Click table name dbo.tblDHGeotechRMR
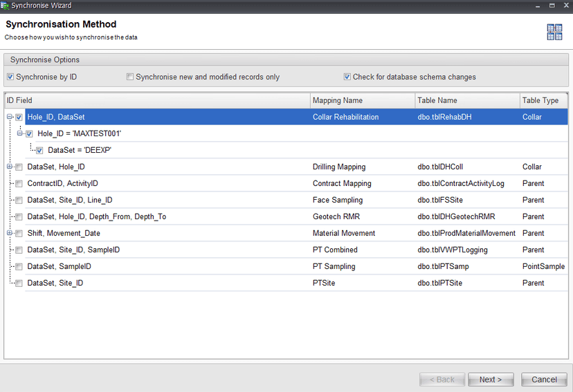 (457, 217)
